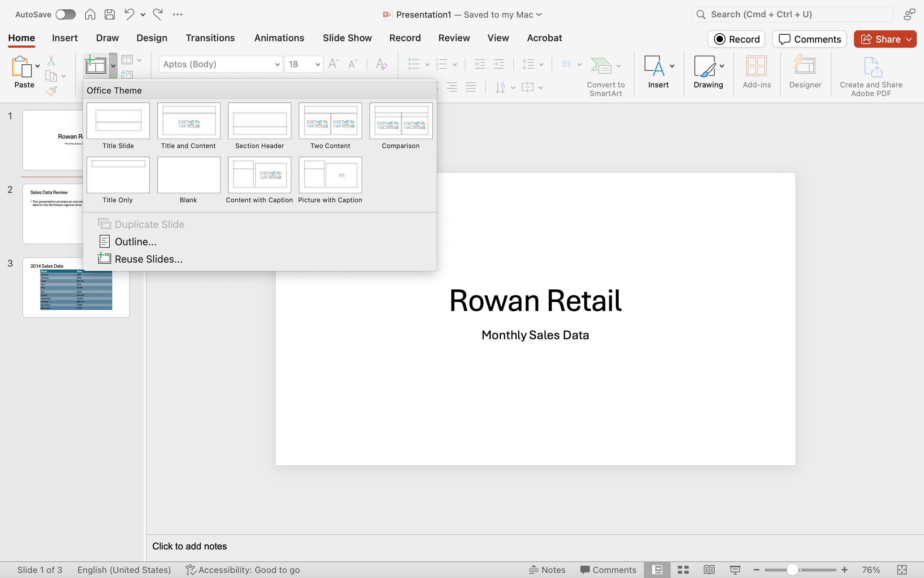The width and height of the screenshot is (924, 578).
Task: Click English (United States) language status
Action: coord(124,570)
